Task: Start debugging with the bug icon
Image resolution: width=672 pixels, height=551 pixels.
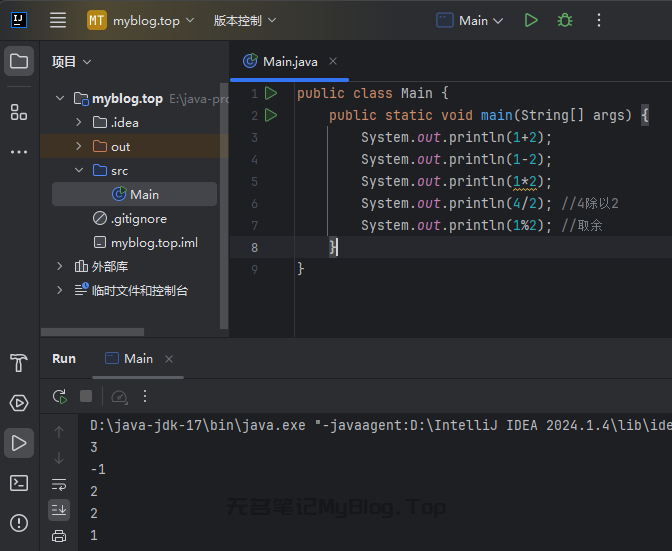Action: (565, 20)
